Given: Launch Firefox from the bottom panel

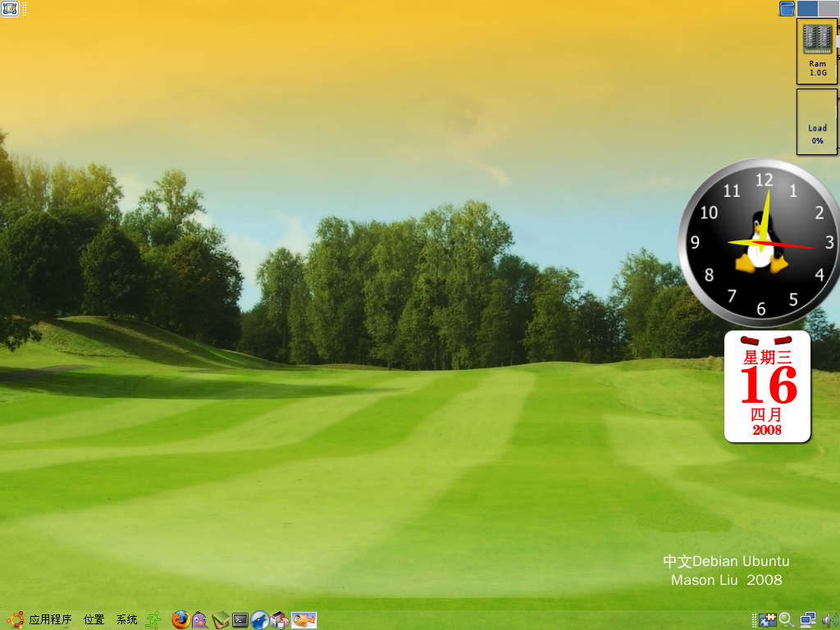Looking at the screenshot, I should click(180, 620).
